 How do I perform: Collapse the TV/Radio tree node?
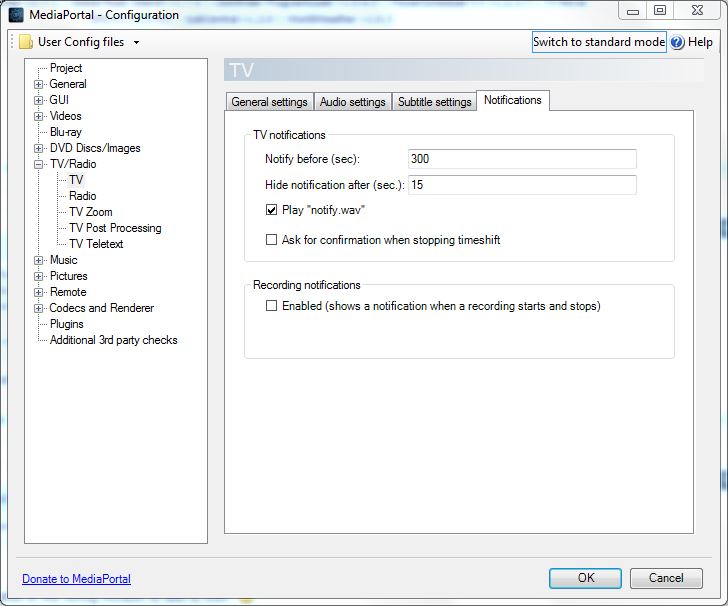point(39,164)
